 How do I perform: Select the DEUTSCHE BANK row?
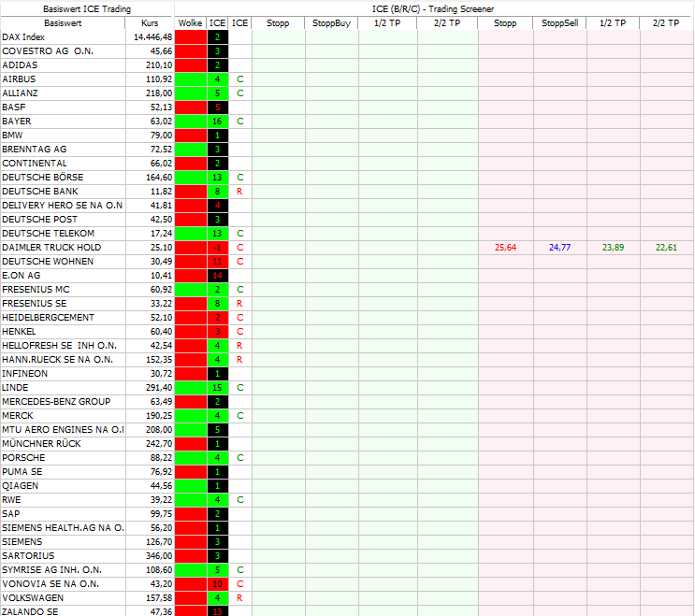tap(40, 192)
